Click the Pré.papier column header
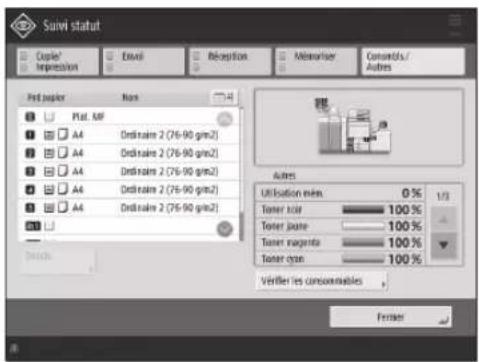 [46, 97]
